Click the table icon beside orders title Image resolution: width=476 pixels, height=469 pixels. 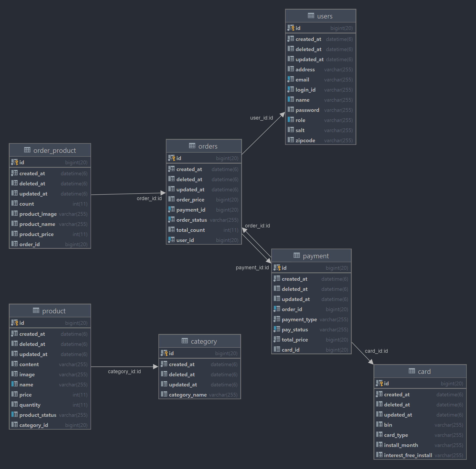[x=192, y=146]
